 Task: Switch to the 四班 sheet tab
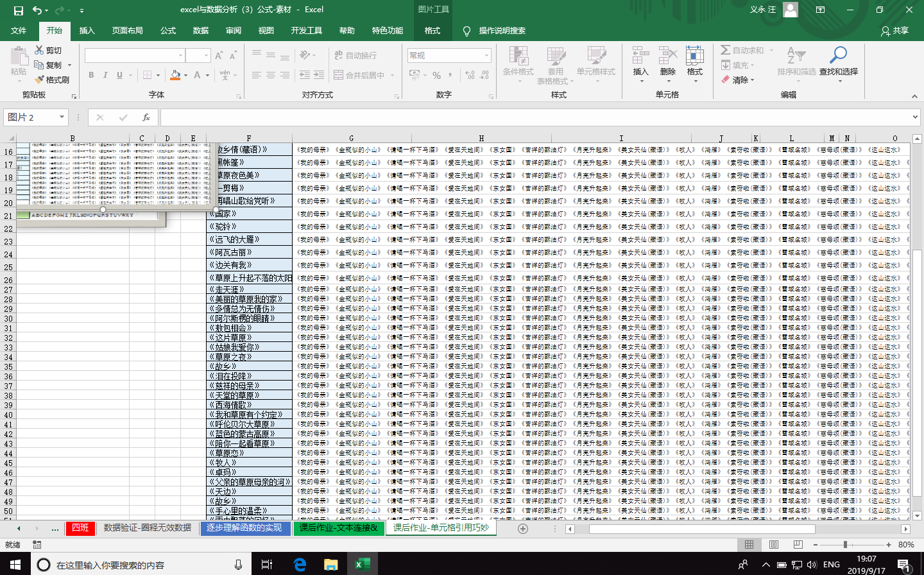tap(80, 528)
